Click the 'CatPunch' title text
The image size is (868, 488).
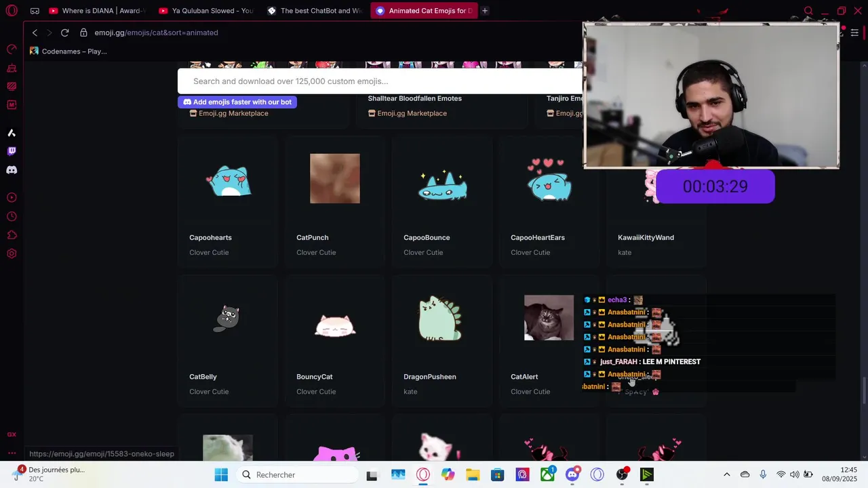(313, 238)
